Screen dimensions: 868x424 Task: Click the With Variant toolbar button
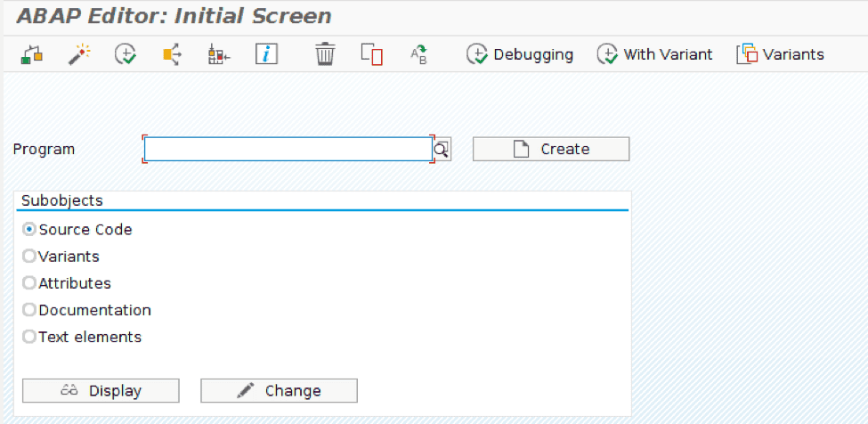(x=655, y=54)
